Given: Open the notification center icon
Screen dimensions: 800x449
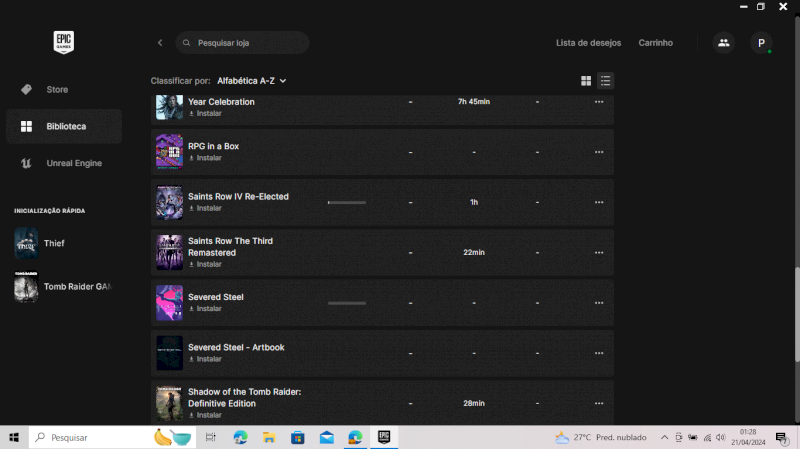Looking at the screenshot, I should (x=781, y=437).
